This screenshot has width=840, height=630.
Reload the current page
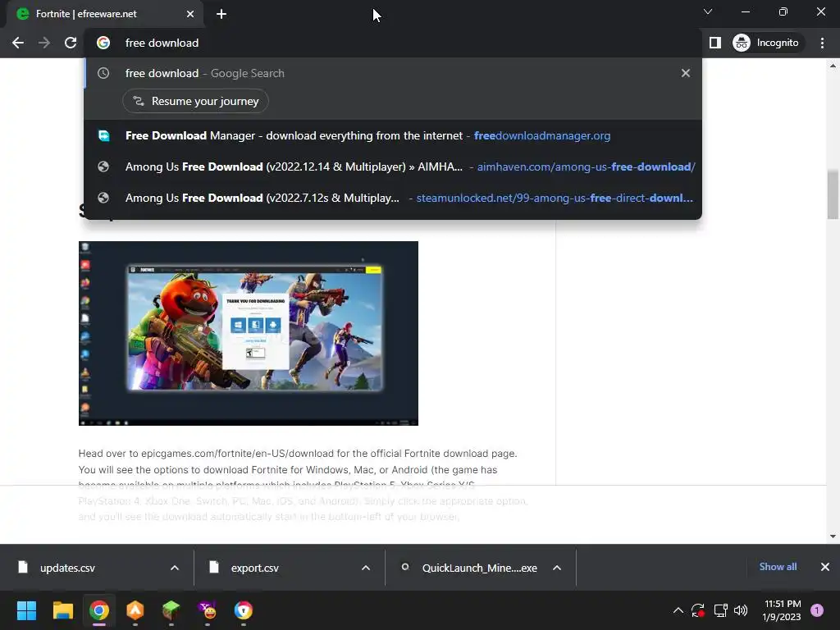[x=71, y=43]
